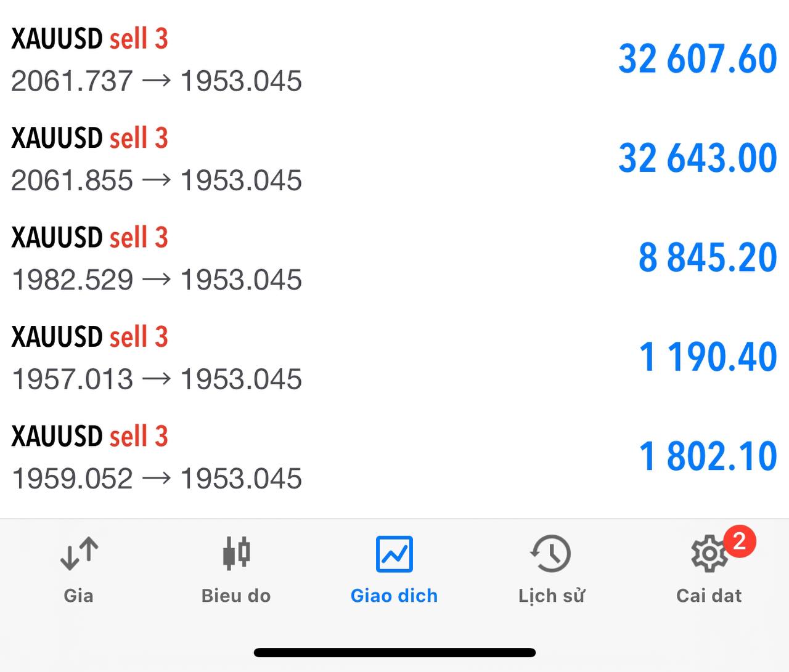This screenshot has height=672, width=789.
Task: Select the sell position opened at 1957.013
Action: 394,357
